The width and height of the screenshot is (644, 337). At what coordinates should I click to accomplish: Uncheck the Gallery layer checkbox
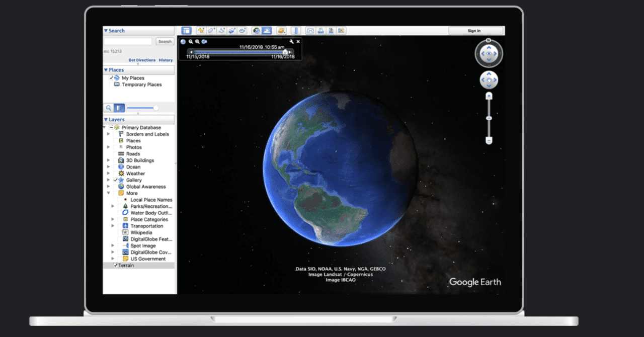coord(116,180)
